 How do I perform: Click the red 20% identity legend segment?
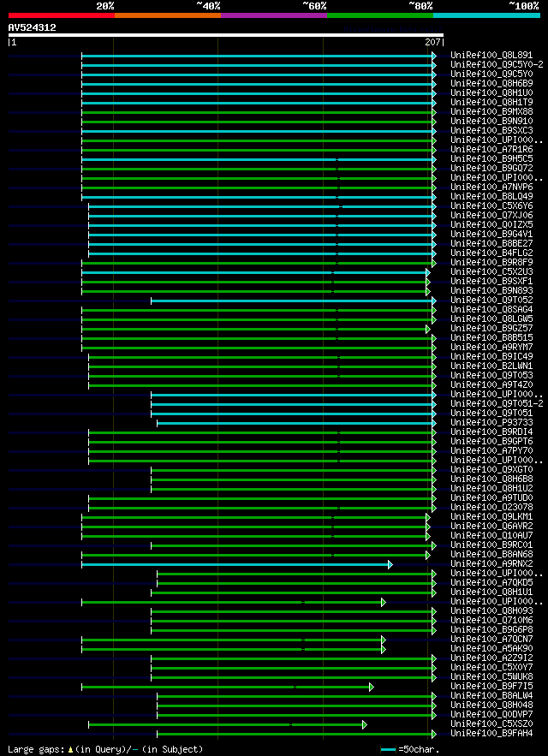62,15
